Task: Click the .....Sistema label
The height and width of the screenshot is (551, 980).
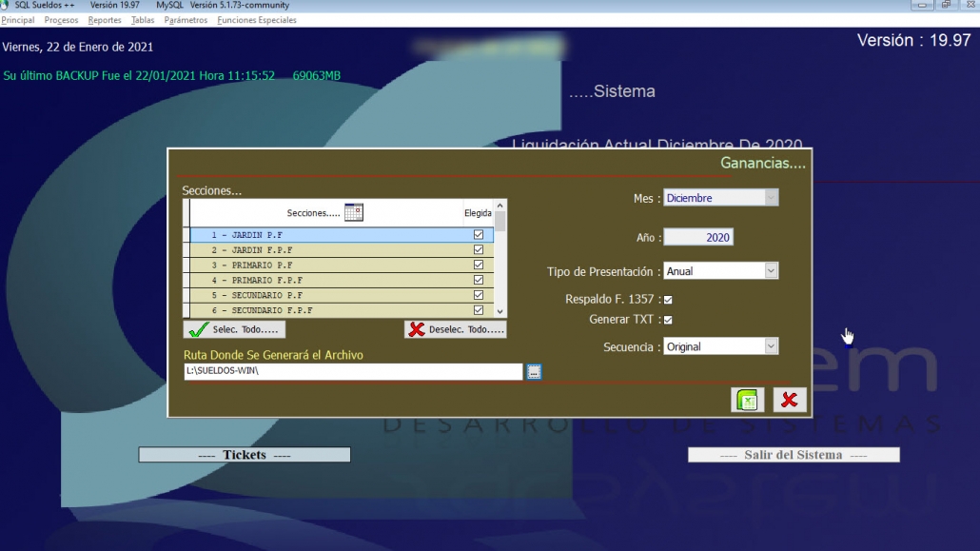Action: coord(612,91)
